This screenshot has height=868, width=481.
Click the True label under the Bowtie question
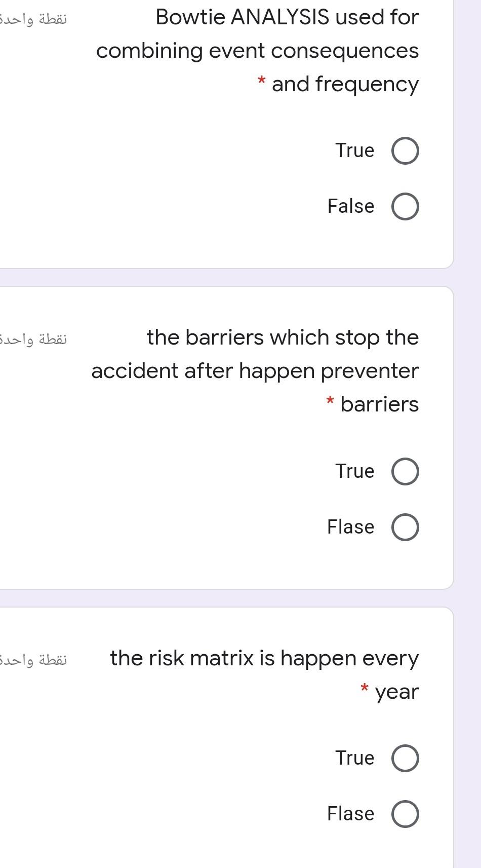(x=354, y=150)
